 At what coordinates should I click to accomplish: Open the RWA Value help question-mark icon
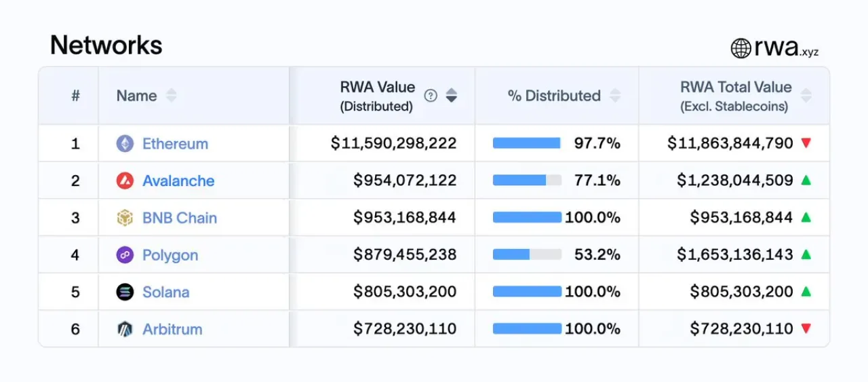pos(431,96)
